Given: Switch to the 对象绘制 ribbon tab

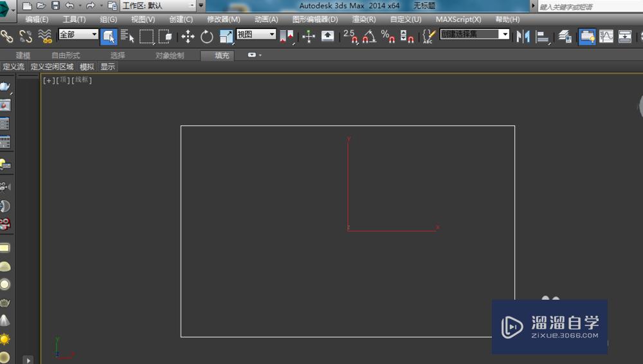Looking at the screenshot, I should pos(170,55).
